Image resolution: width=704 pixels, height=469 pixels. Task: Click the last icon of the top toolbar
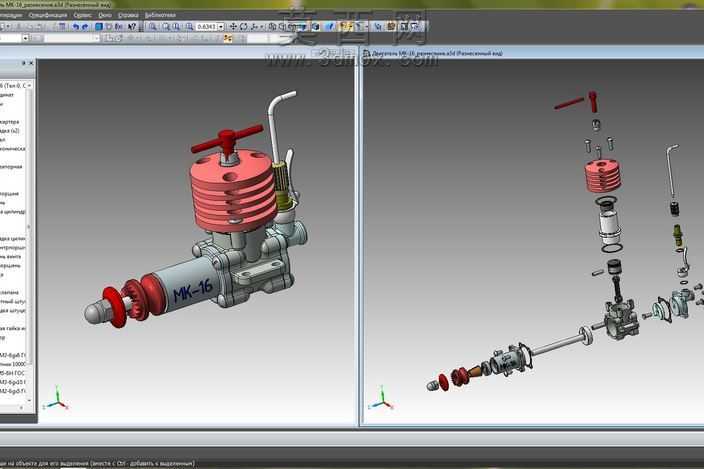point(415,27)
